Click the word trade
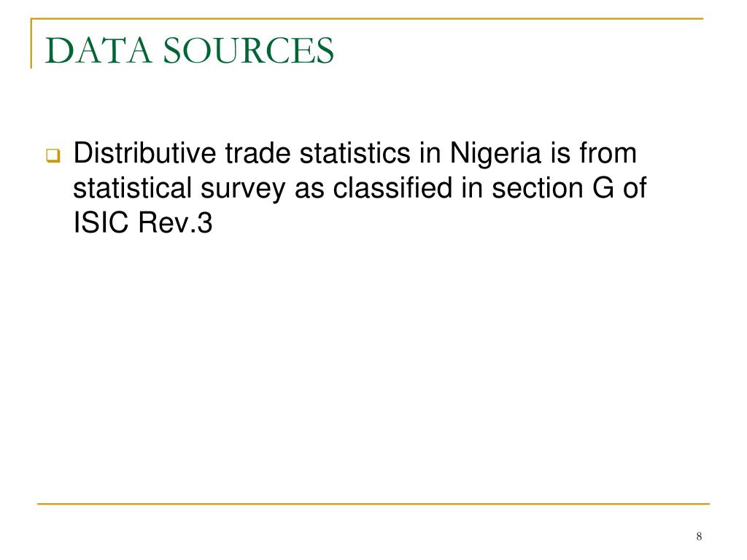 tap(258, 153)
